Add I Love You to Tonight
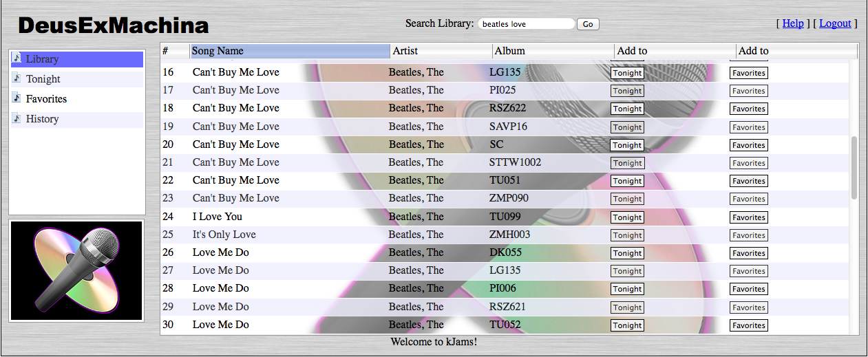The height and width of the screenshot is (357, 868). tap(627, 217)
